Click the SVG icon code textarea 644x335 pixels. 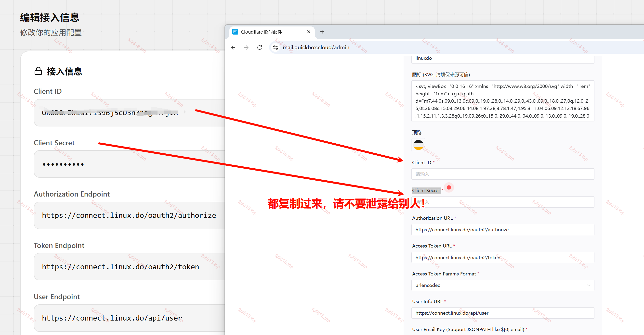point(502,101)
